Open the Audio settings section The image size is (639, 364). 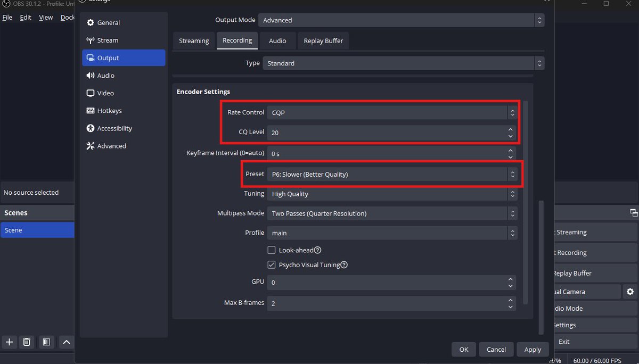pos(105,75)
